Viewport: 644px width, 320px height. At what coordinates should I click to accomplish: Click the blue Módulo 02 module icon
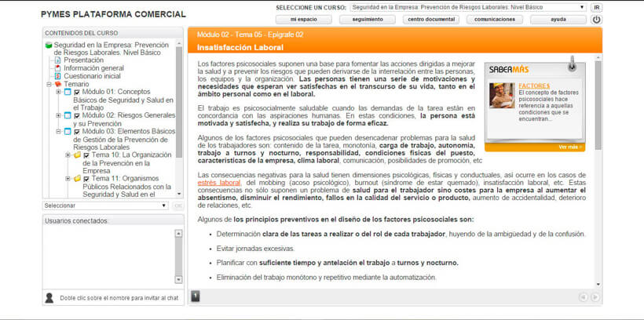pos(68,116)
